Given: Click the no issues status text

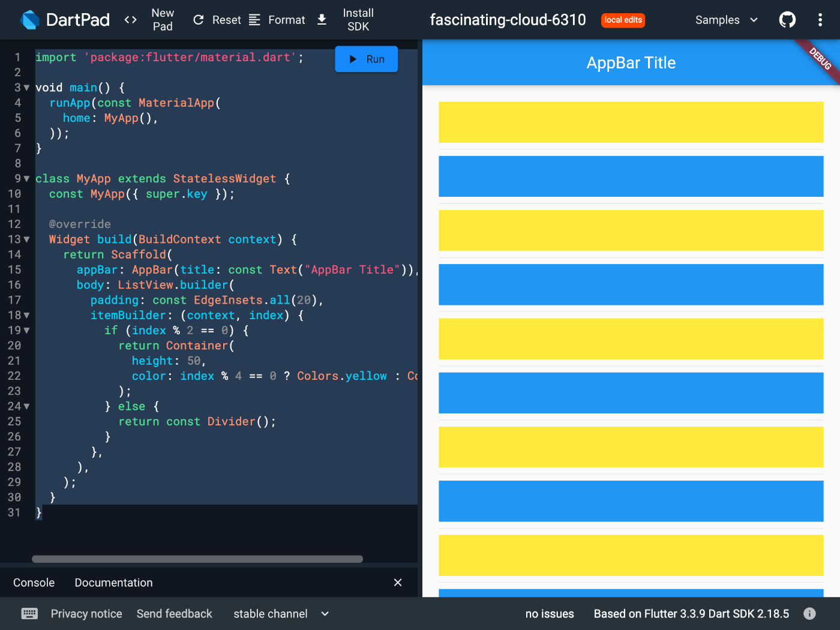Looking at the screenshot, I should click(x=550, y=614).
